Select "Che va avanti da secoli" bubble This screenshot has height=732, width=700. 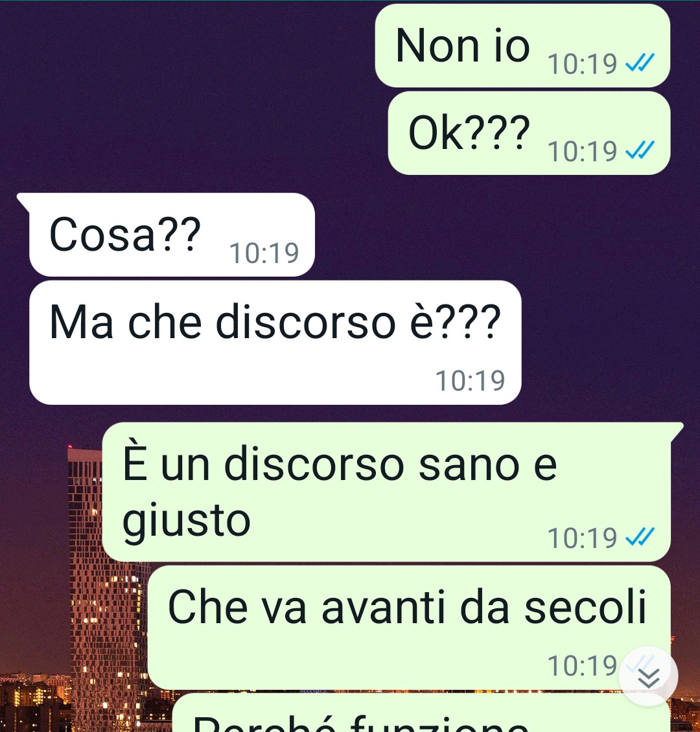(409, 628)
